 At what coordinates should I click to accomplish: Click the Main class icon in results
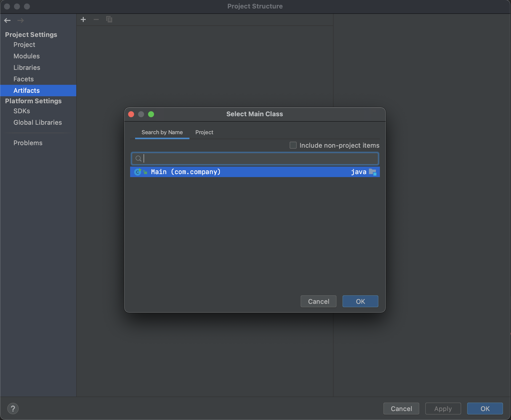tap(138, 172)
